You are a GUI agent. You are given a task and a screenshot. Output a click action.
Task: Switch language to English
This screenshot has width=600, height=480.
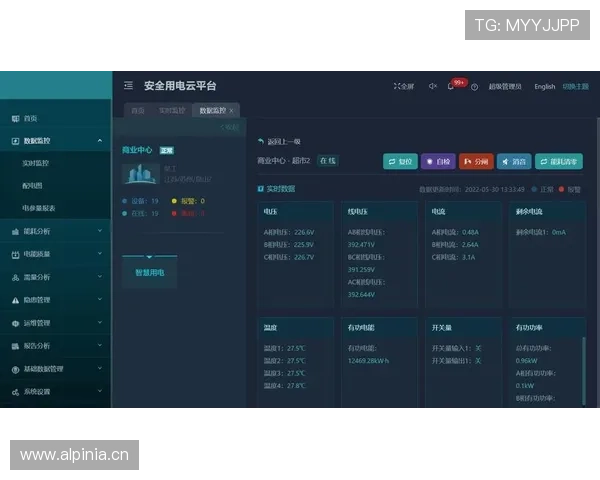coord(545,87)
